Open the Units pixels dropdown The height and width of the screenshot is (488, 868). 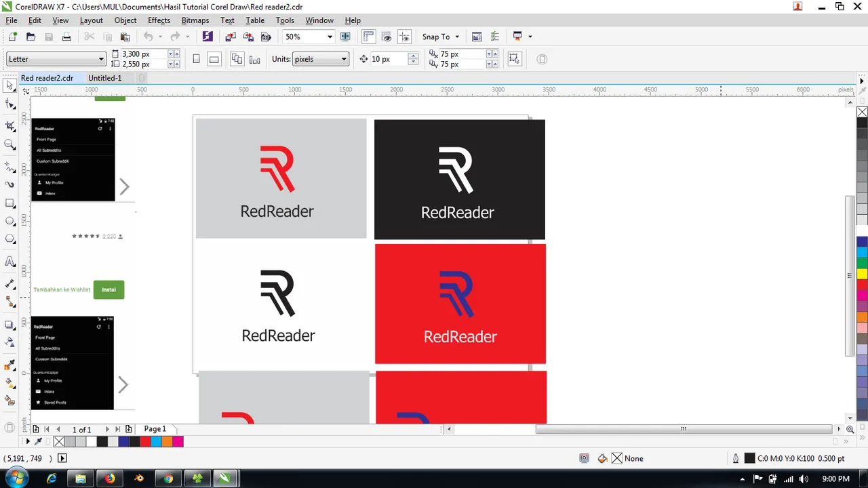coord(344,59)
